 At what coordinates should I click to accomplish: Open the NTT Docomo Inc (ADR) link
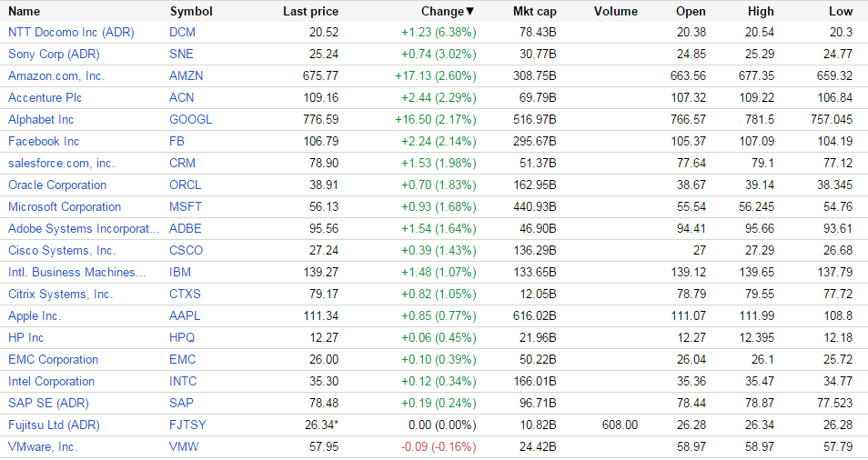click(71, 33)
